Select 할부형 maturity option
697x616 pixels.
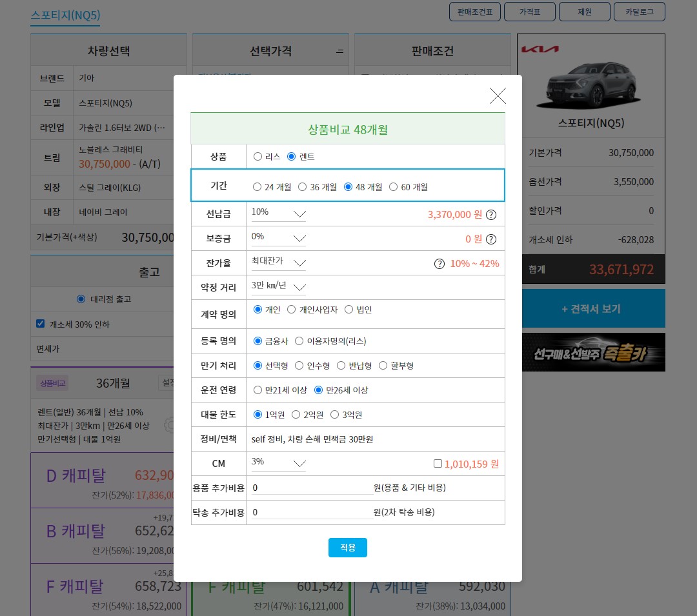(x=383, y=366)
